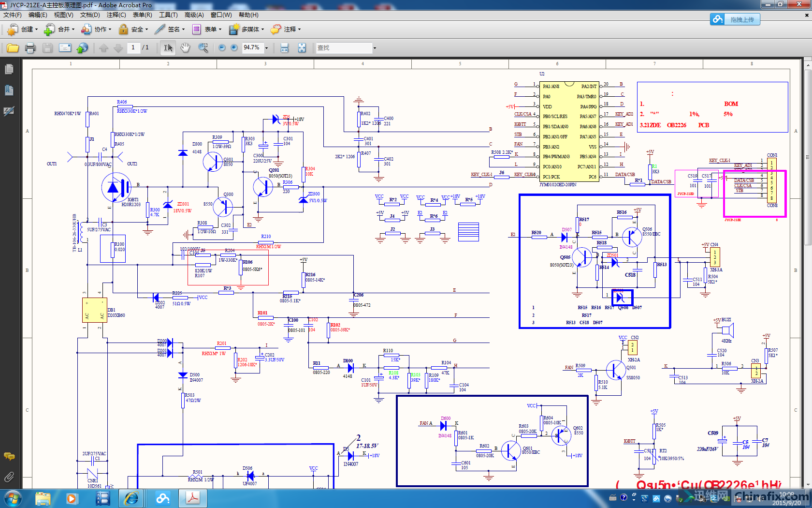The image size is (812, 508).
Task: Expand the Combine dropdown arrow
Action: [x=73, y=30]
